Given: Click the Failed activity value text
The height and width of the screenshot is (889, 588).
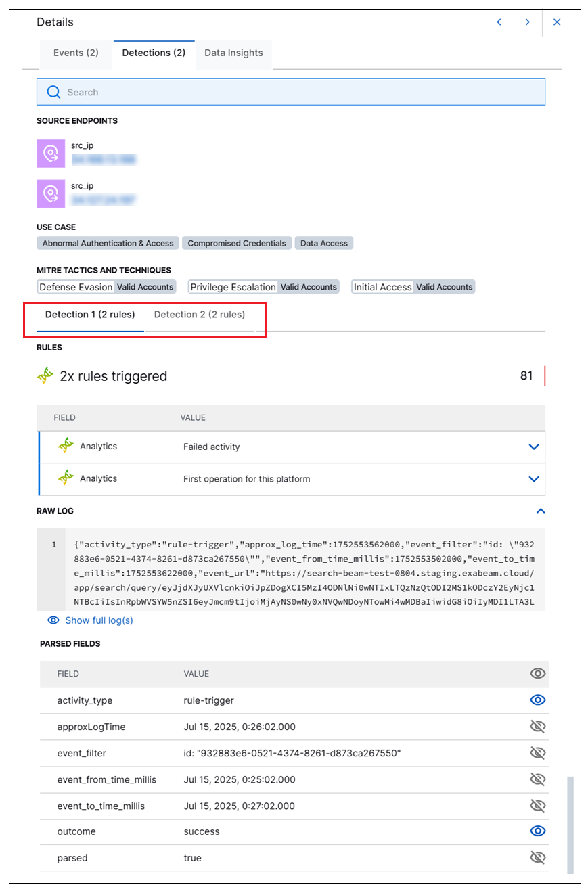Looking at the screenshot, I should point(211,447).
